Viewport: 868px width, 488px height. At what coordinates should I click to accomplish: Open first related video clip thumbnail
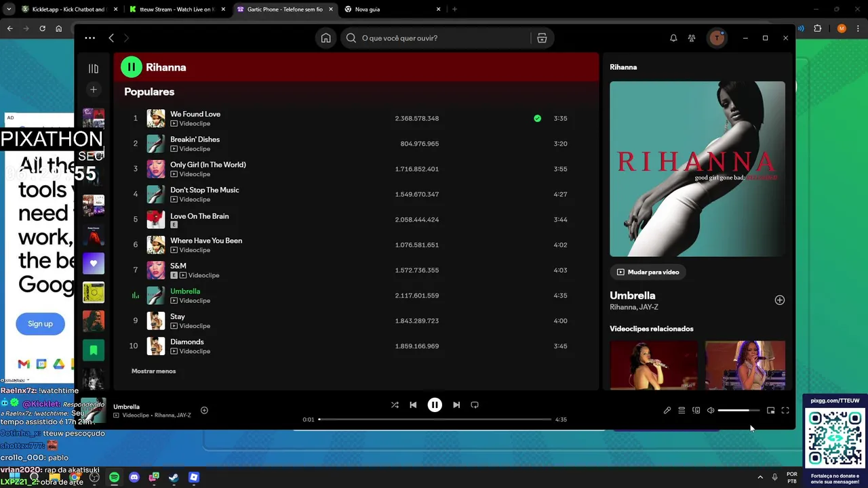[x=653, y=365]
